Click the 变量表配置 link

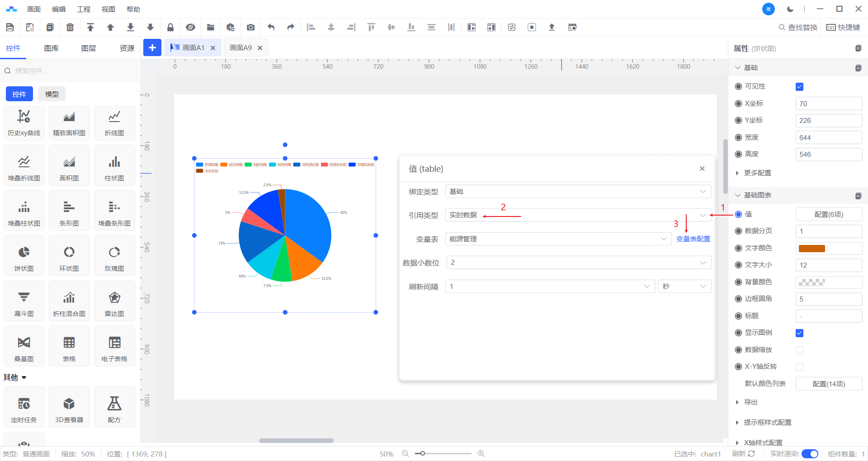pos(693,239)
